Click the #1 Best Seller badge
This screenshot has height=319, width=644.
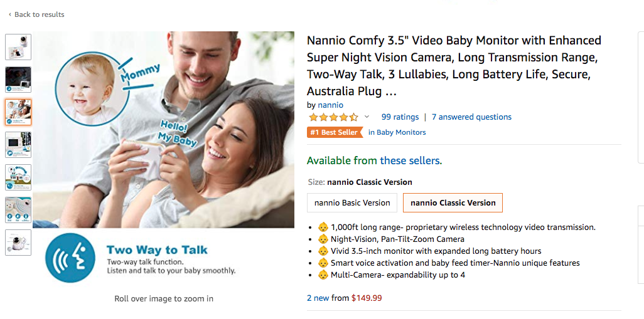[333, 132]
